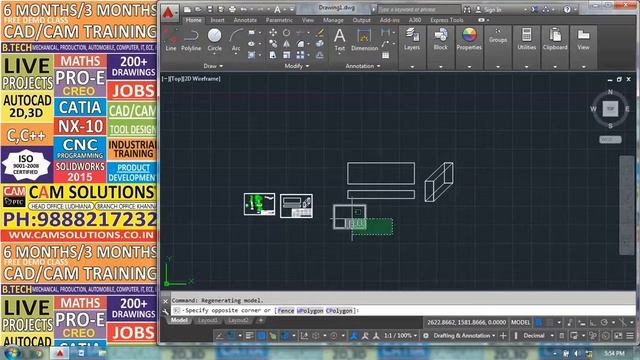The width and height of the screenshot is (640, 360).
Task: Insert a Table from Annotation panel
Action: [x=385, y=55]
